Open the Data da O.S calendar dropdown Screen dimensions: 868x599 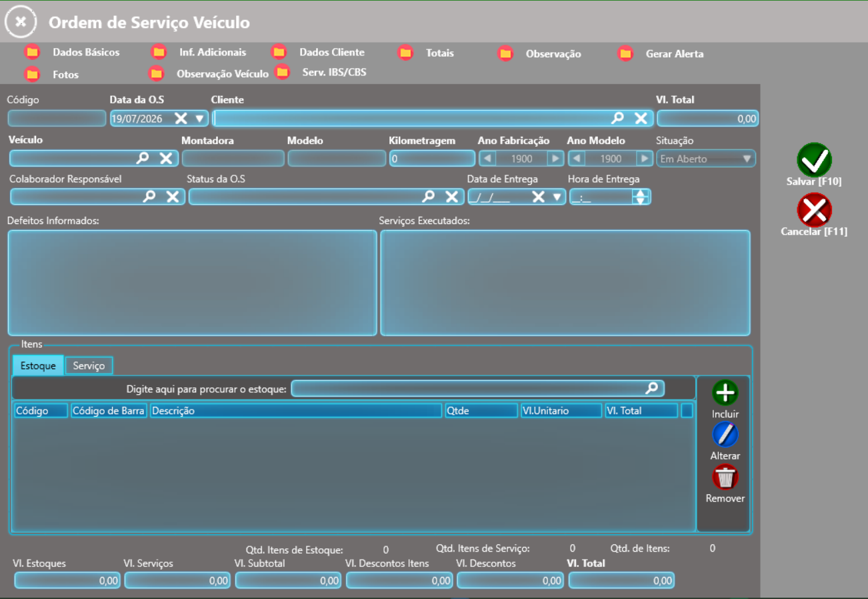pyautogui.click(x=199, y=118)
